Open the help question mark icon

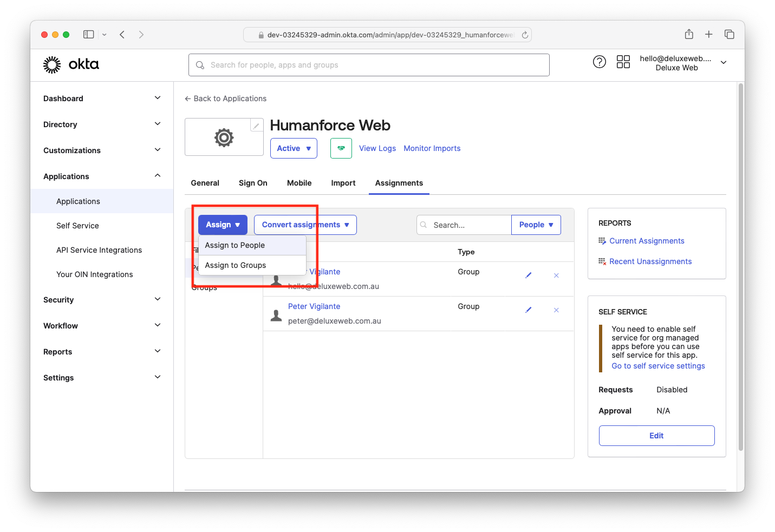point(600,62)
